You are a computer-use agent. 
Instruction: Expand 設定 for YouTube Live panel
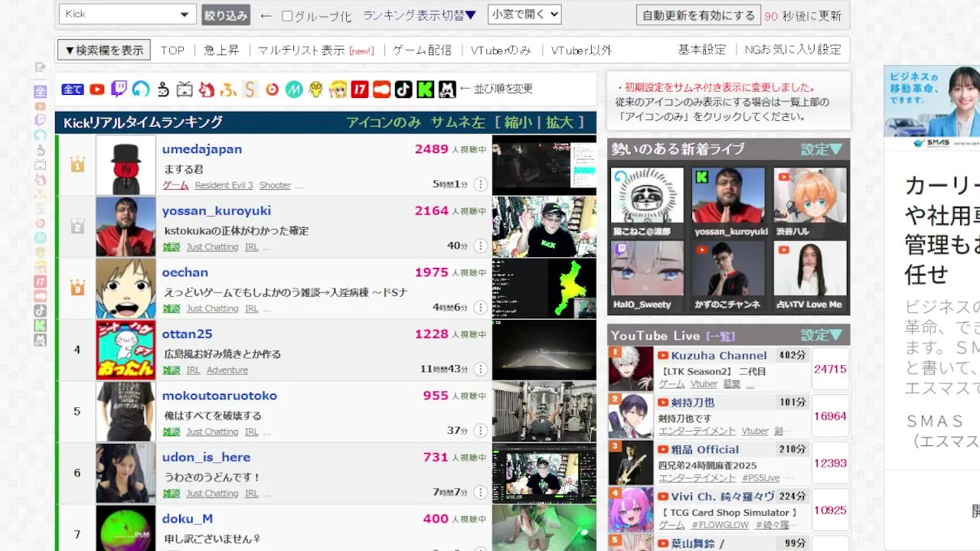[x=822, y=335]
